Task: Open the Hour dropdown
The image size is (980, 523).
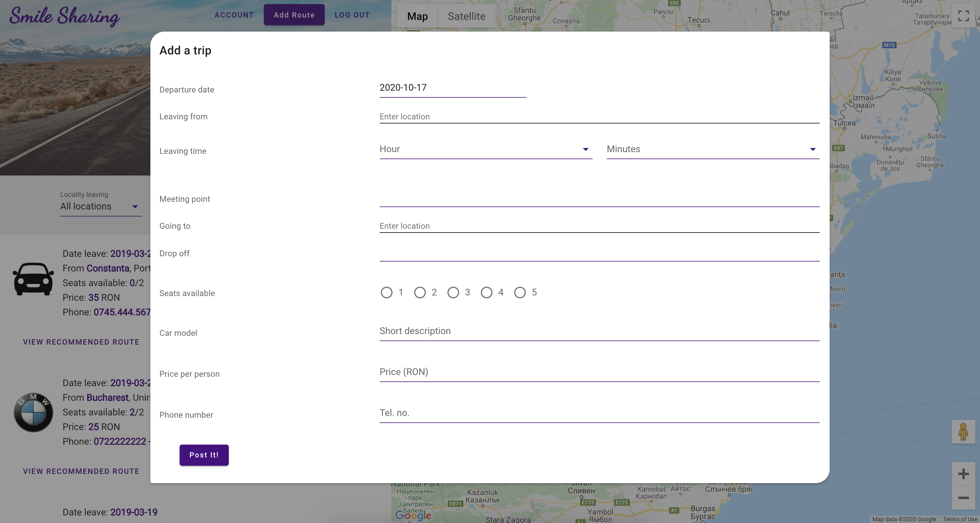Action: click(485, 149)
